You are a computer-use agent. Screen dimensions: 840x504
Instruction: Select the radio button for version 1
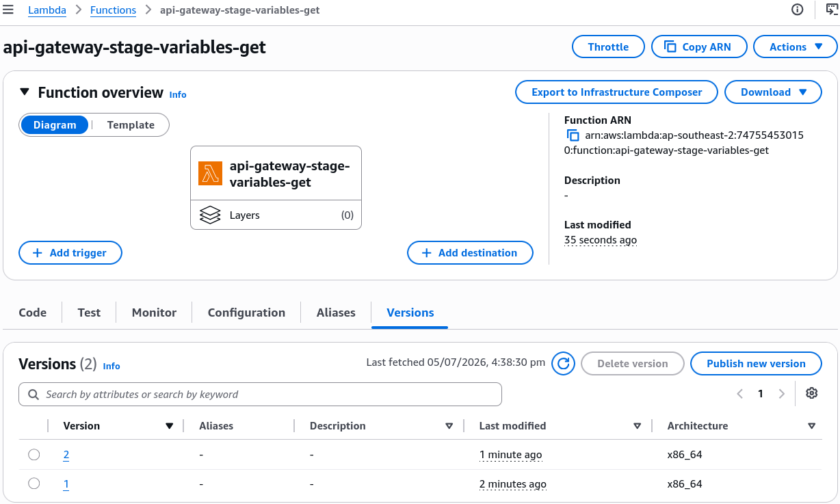click(x=34, y=483)
